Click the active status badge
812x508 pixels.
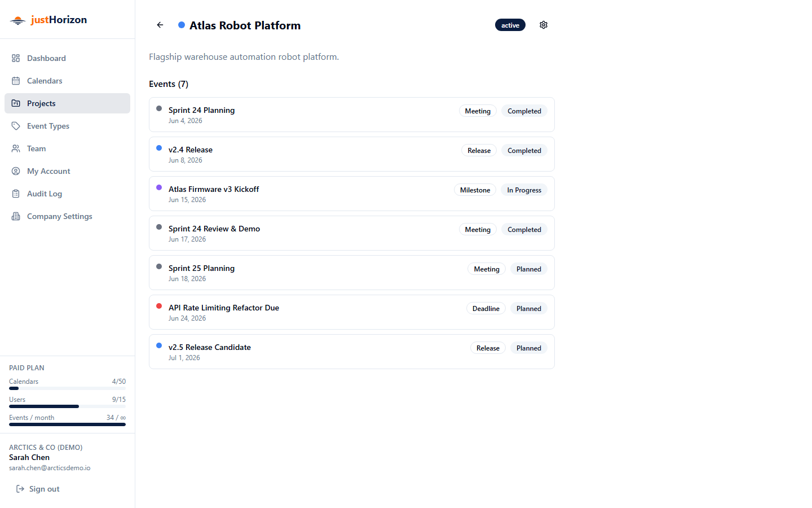pyautogui.click(x=510, y=25)
